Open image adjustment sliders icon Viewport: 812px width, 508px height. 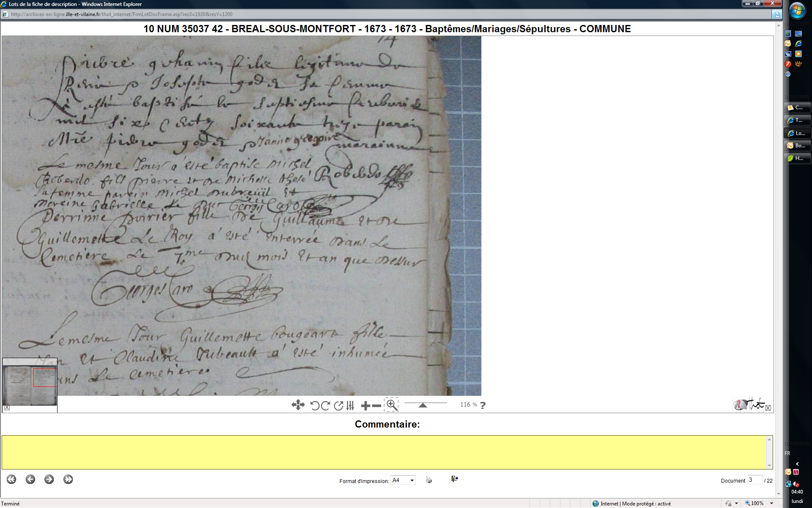pyautogui.click(x=350, y=406)
